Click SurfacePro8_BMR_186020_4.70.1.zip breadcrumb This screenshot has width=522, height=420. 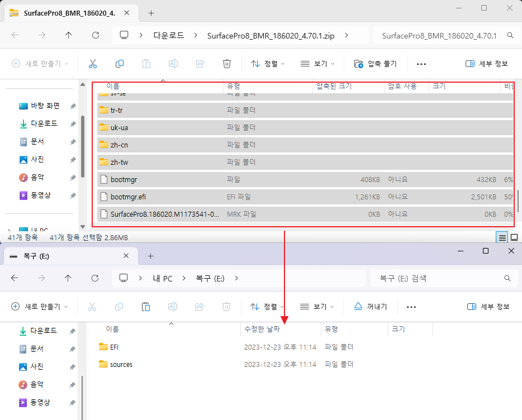pyautogui.click(x=271, y=36)
